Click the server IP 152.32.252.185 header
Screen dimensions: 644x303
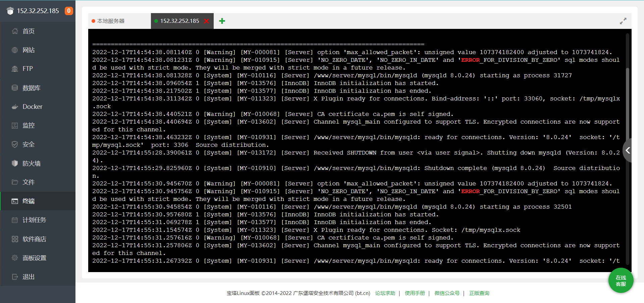[x=38, y=11]
